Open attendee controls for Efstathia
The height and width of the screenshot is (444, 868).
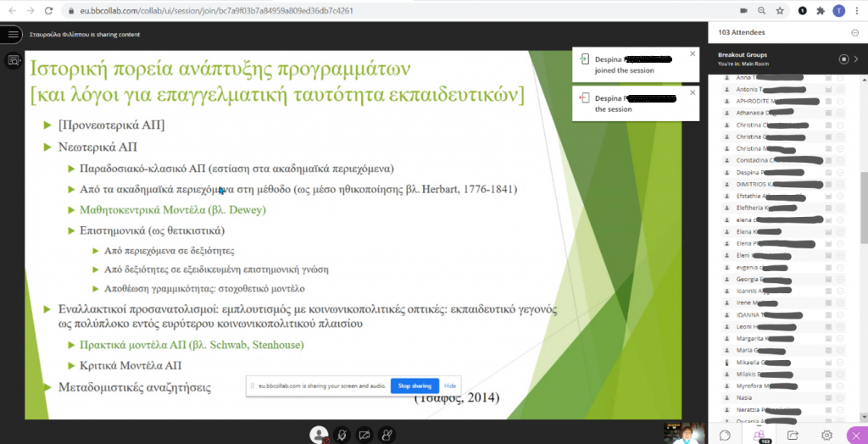(840, 197)
